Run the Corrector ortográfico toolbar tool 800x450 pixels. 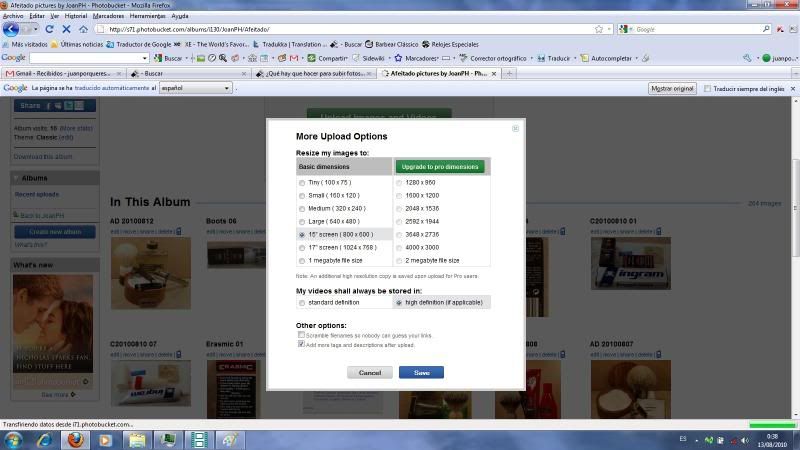pos(493,58)
